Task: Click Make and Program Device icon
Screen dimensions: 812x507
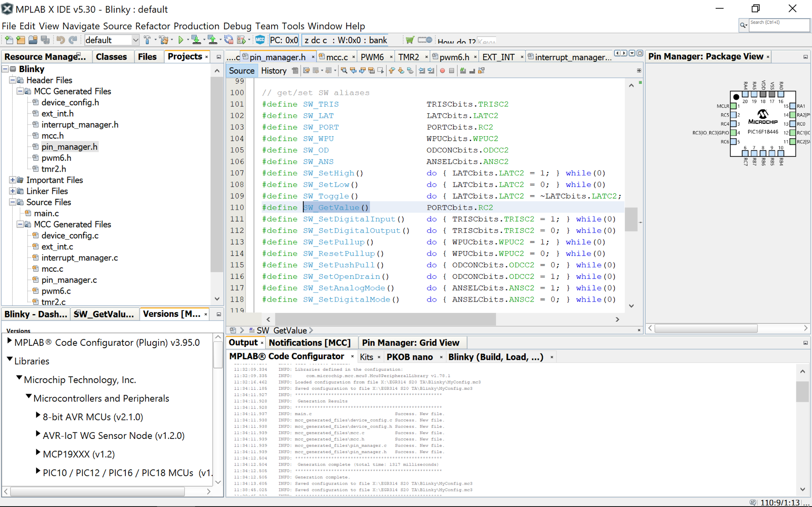Action: (x=196, y=40)
